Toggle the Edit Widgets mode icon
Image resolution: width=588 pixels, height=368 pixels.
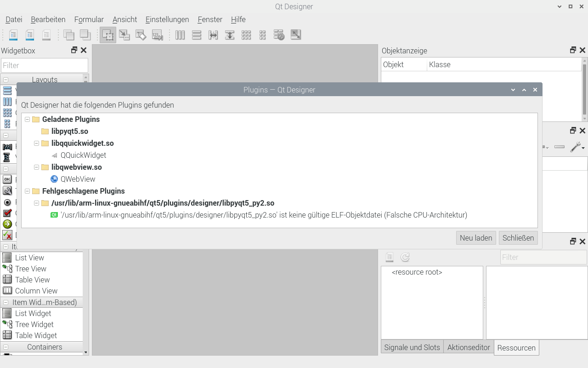coord(108,35)
